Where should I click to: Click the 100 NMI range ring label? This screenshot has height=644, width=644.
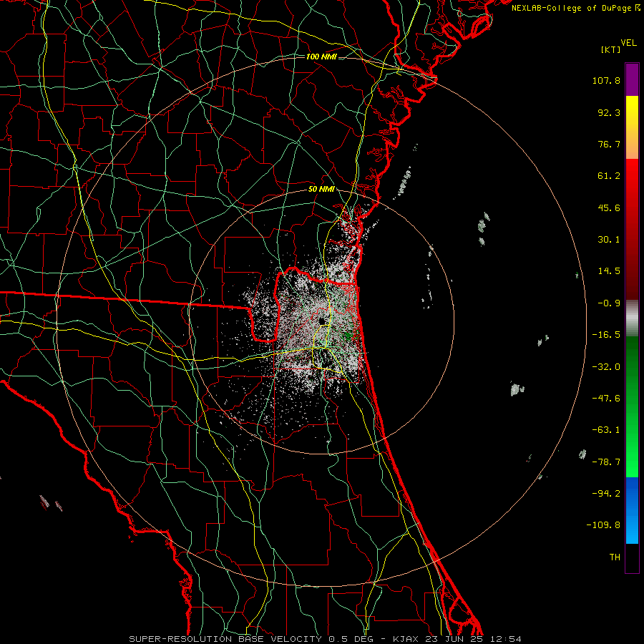(321, 57)
